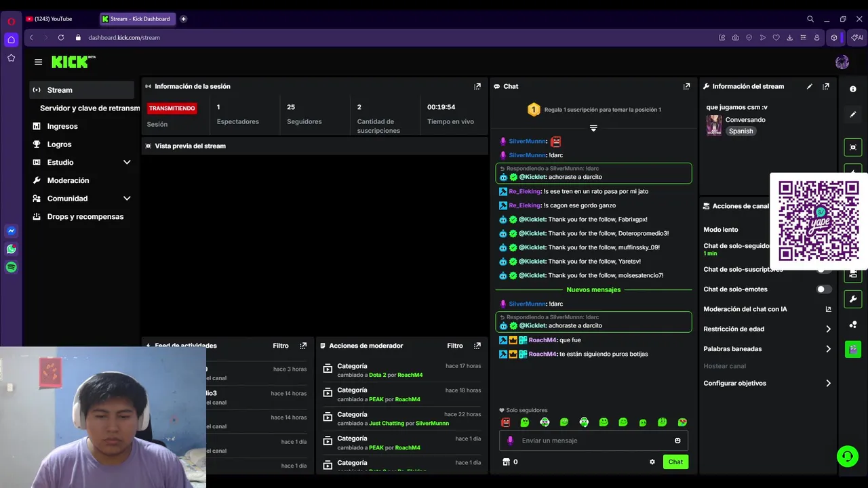Click the green clapperboard icon in right rail
868x488 pixels.
coord(853,350)
